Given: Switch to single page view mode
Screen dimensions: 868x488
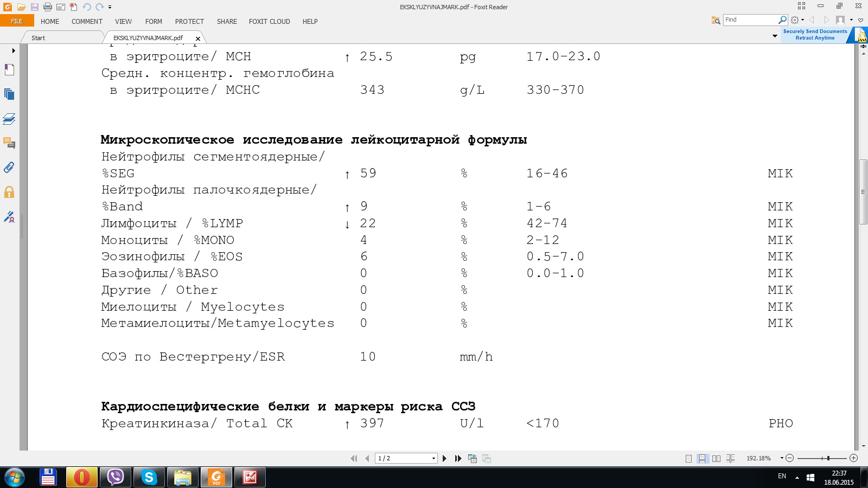Looking at the screenshot, I should [688, 458].
